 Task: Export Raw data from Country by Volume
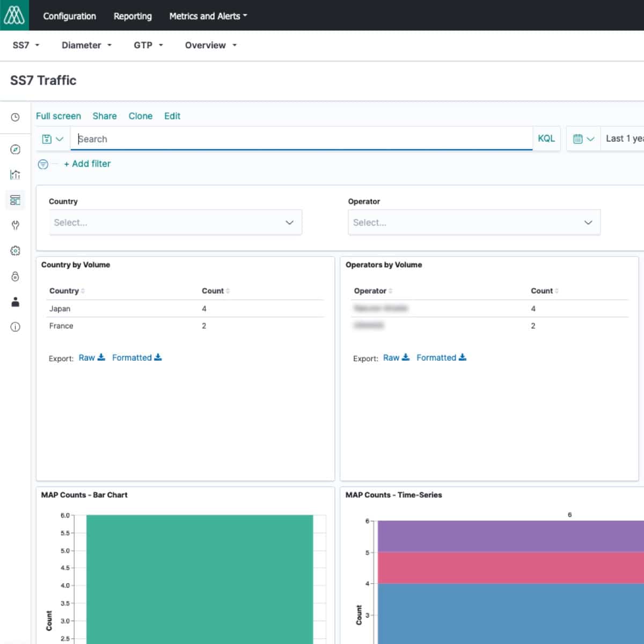92,357
